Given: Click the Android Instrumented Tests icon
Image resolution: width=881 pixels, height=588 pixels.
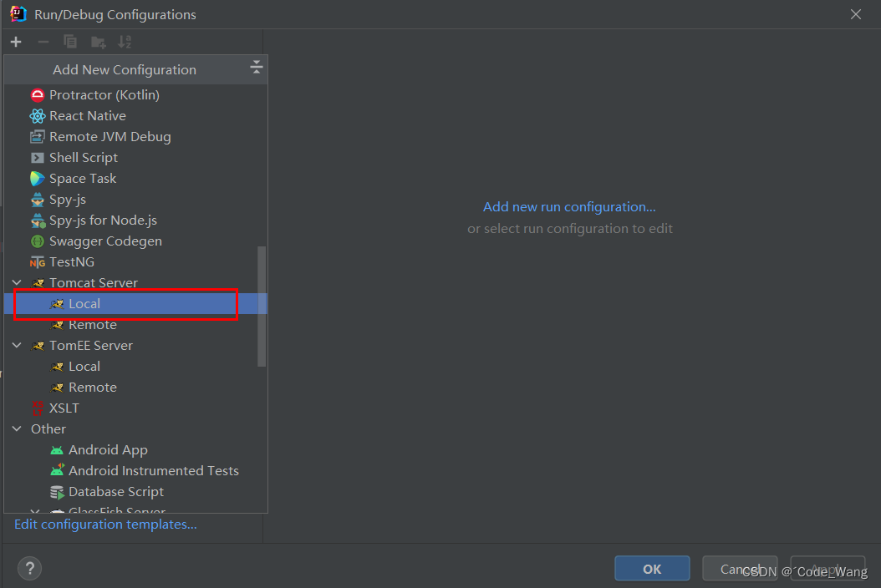Looking at the screenshot, I should [x=57, y=470].
